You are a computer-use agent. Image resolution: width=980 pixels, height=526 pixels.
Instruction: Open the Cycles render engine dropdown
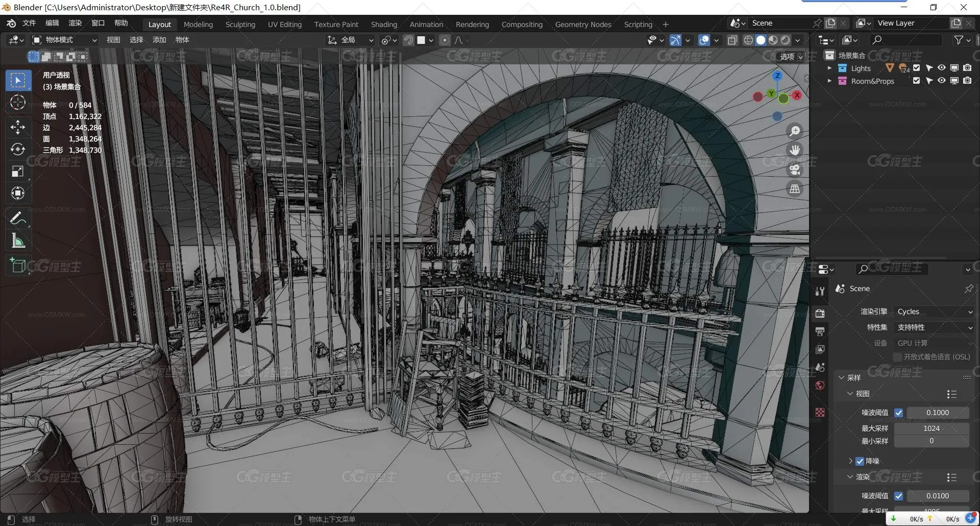934,312
